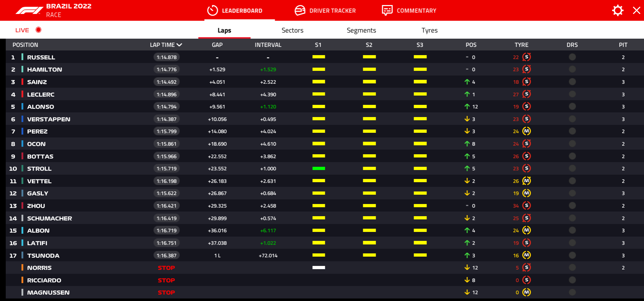644x301 pixels.
Task: Click the Commentary speech bubble icon
Action: tap(387, 10)
